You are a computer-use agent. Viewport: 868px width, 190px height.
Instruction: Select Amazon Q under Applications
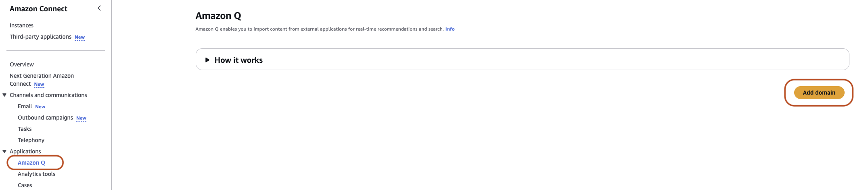point(31,163)
